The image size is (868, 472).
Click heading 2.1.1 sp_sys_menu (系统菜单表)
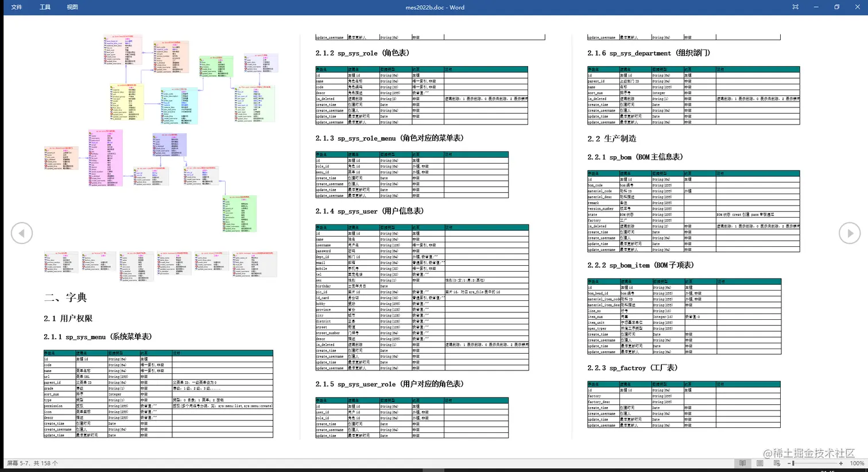[98, 336]
